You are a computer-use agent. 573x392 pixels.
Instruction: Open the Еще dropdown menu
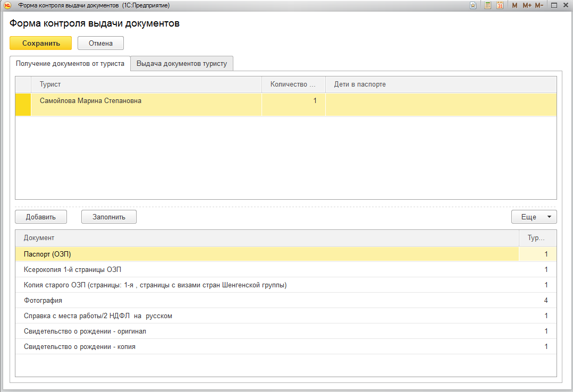pos(534,217)
